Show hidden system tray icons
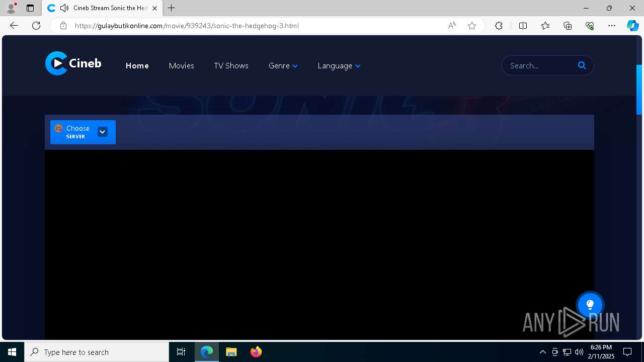Screen dimensions: 644x362 coord(542,352)
